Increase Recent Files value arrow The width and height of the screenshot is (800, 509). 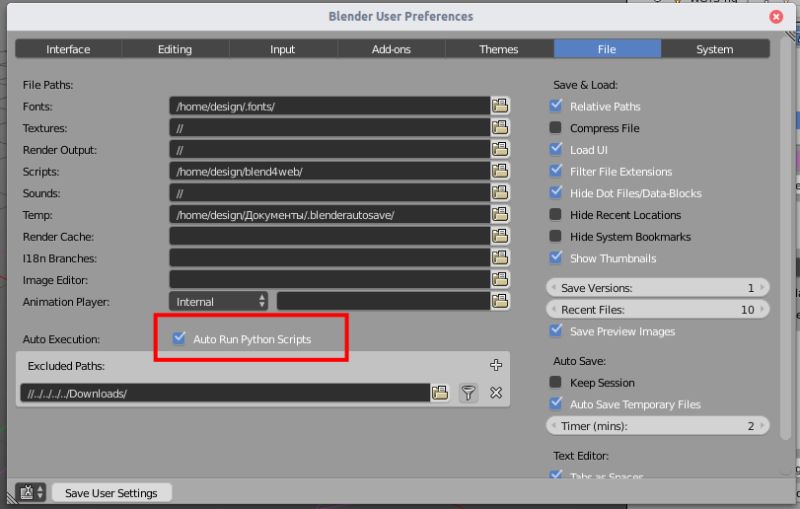[762, 310]
